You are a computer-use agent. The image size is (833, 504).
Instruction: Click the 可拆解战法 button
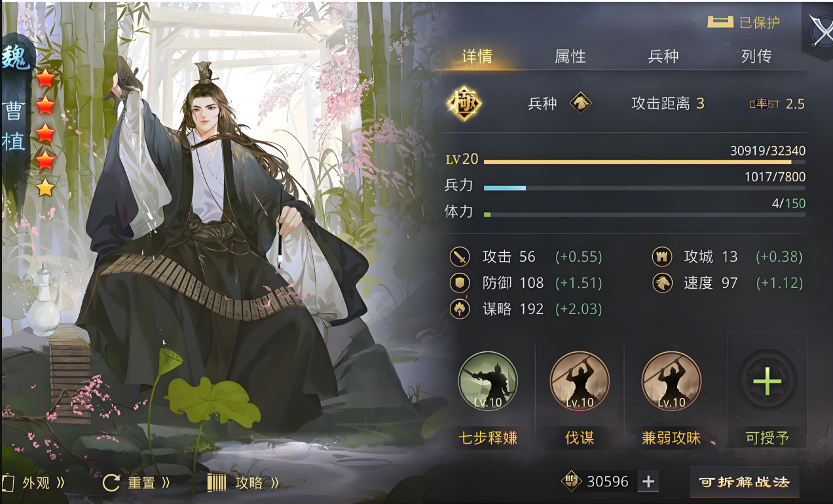[x=745, y=482]
